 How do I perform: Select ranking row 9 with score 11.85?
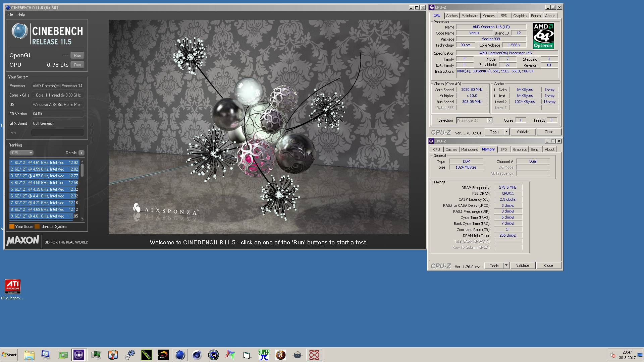44,216
